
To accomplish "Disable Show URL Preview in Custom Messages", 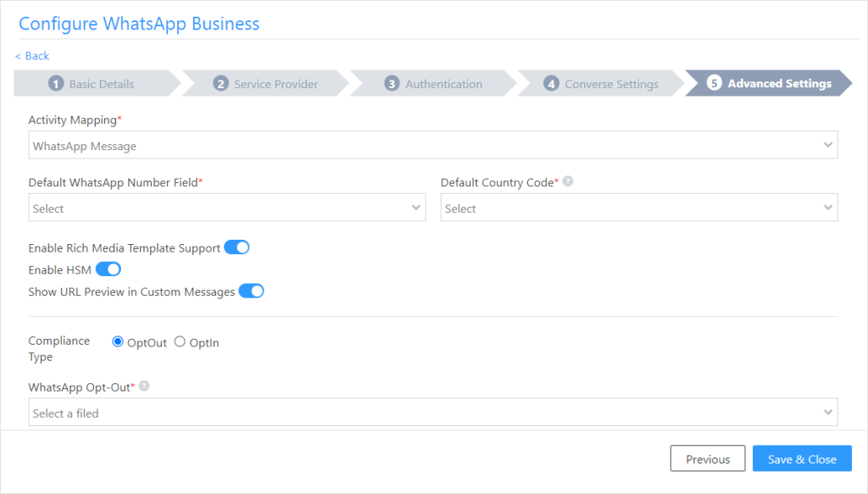I will 252,291.
